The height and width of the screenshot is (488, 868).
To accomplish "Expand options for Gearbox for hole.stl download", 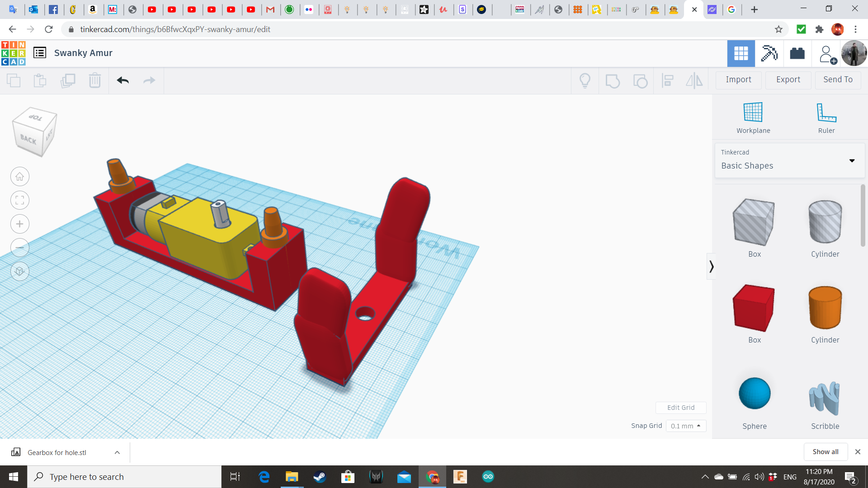I will (117, 452).
